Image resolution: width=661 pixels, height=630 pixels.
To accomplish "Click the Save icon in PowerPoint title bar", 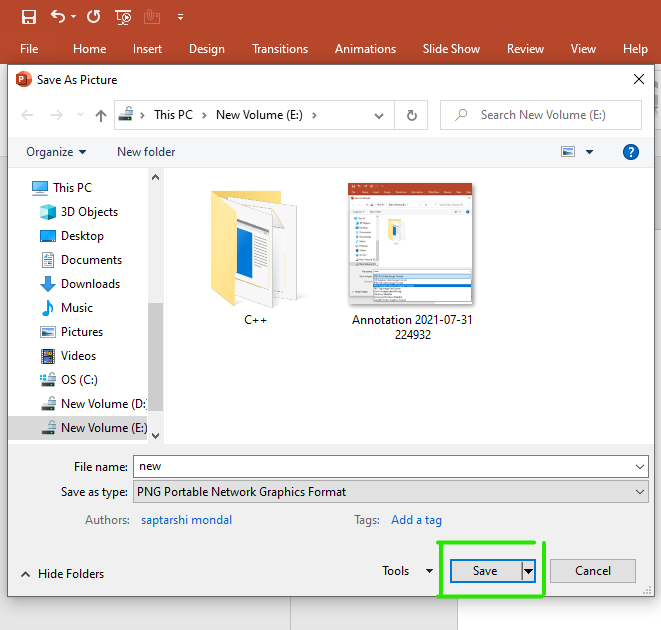I will [29, 17].
